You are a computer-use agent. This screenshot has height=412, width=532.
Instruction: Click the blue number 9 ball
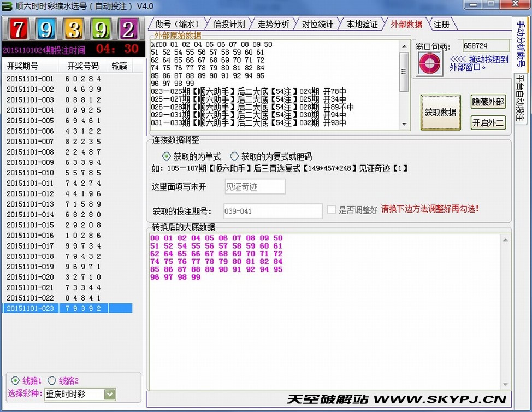point(46,30)
